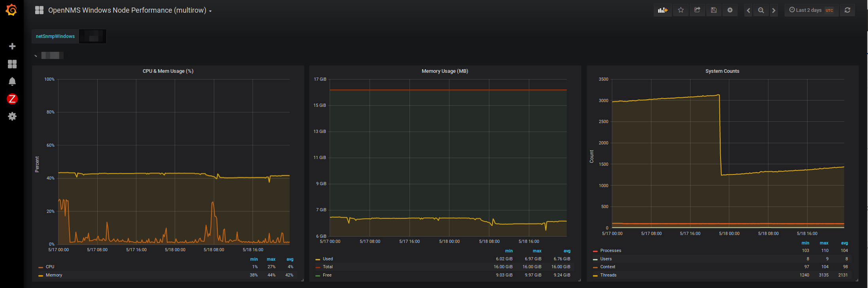The image size is (868, 288).
Task: Sort Memory Usage legend by min
Action: [x=509, y=251]
